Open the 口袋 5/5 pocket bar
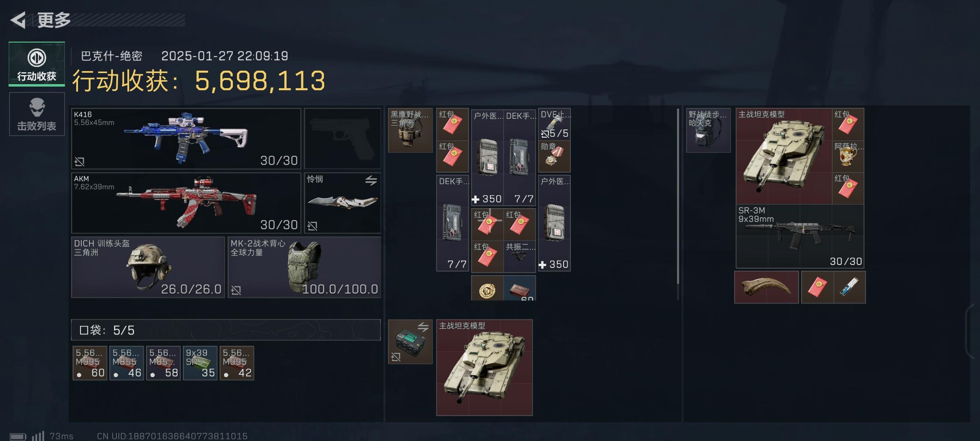This screenshot has height=441, width=980. 226,330
